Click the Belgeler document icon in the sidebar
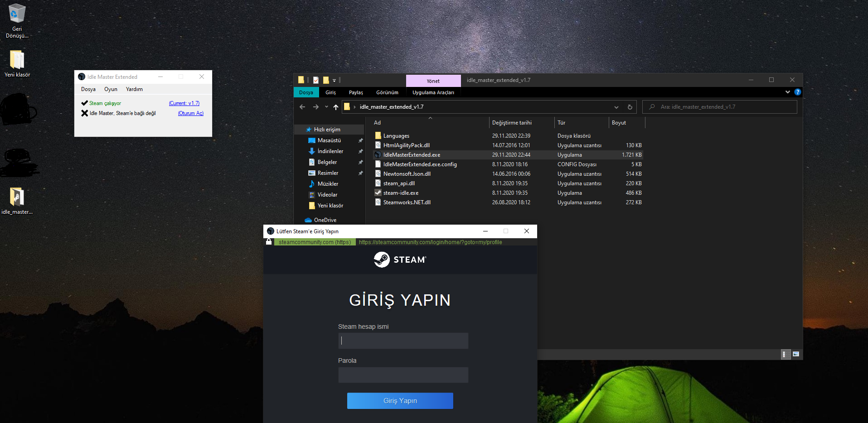868x423 pixels. point(312,162)
